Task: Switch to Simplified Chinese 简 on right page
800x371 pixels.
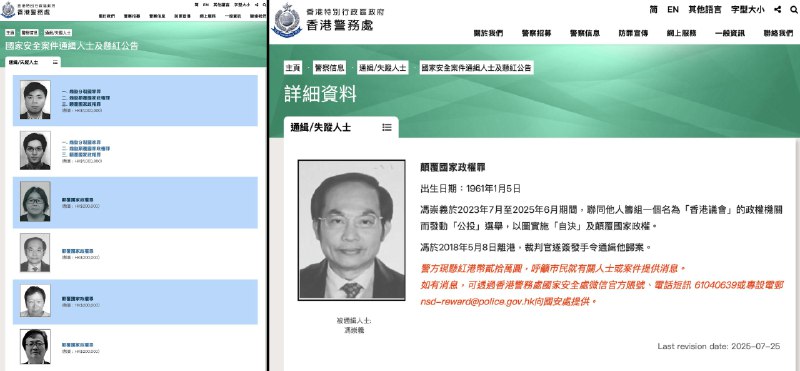Action: [x=654, y=9]
